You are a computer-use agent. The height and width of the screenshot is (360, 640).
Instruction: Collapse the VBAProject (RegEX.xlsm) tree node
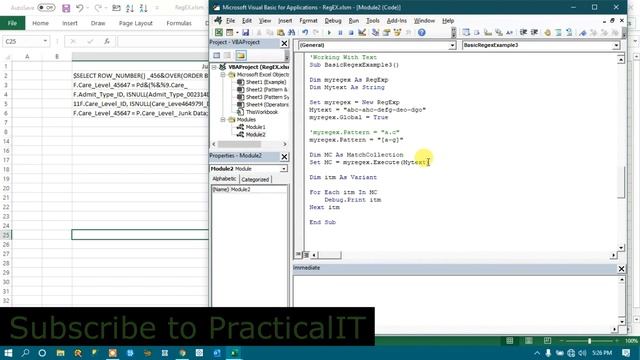214,67
